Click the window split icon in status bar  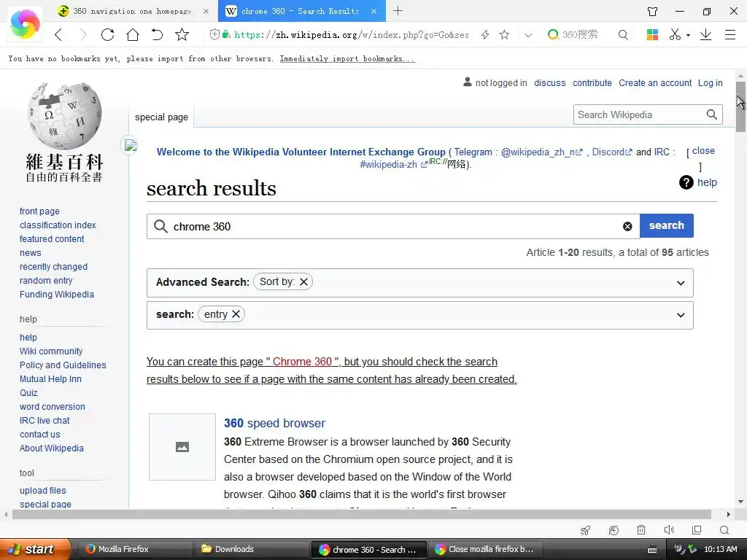697,530
